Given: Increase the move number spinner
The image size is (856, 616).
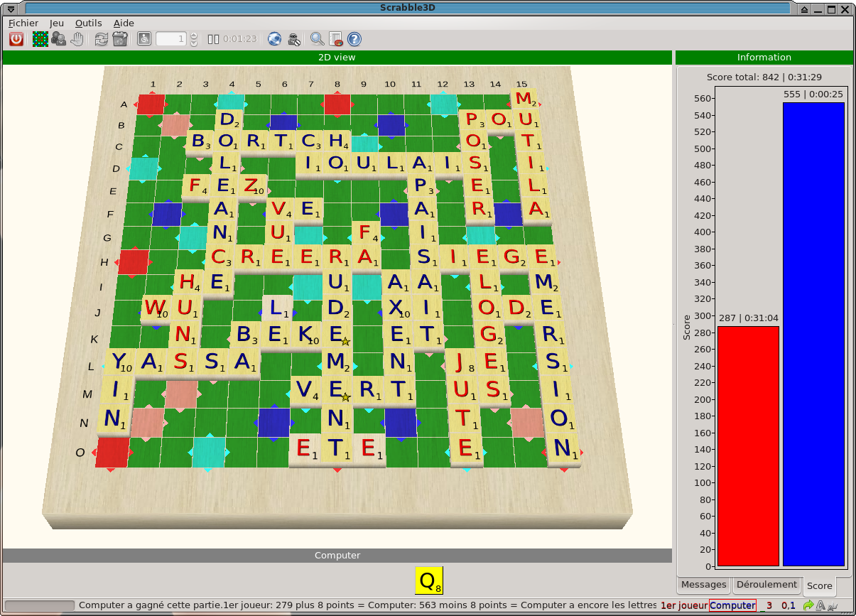Looking at the screenshot, I should (x=194, y=36).
